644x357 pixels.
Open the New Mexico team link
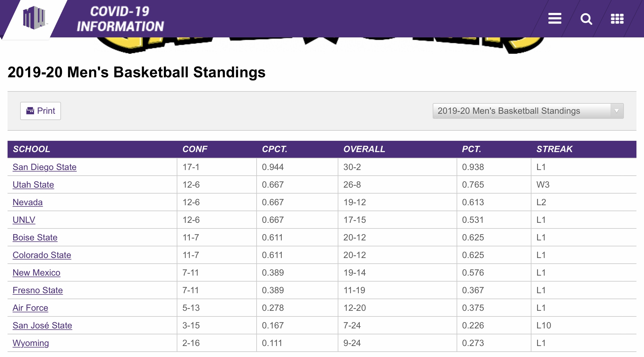tap(36, 273)
